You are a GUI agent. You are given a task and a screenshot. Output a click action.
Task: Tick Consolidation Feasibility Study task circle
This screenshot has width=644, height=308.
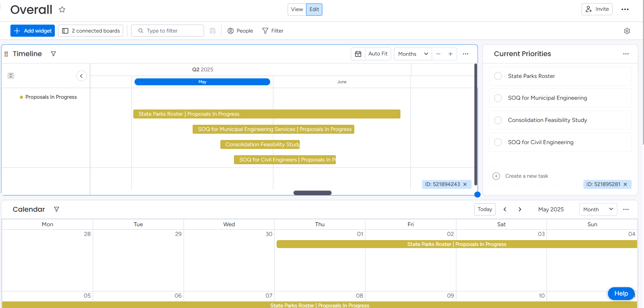pyautogui.click(x=498, y=120)
